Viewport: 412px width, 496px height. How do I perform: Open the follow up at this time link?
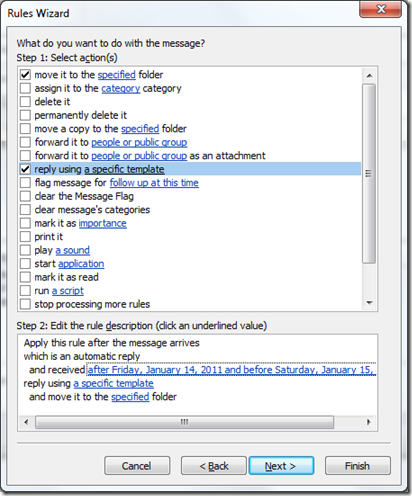point(154,183)
